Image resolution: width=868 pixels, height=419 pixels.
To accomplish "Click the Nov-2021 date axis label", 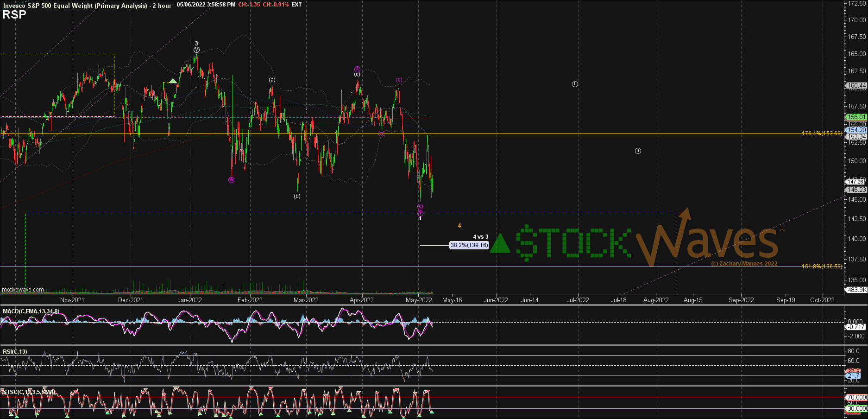I will tap(72, 300).
